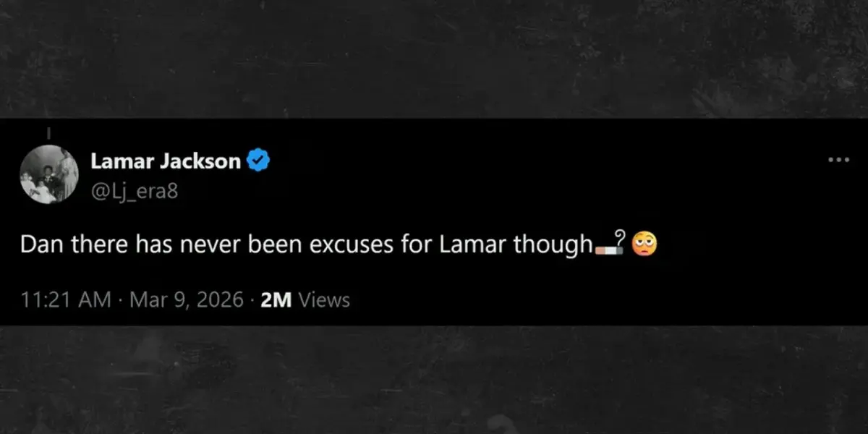Open the three-dot more options menu
The image size is (868, 434).
(838, 160)
